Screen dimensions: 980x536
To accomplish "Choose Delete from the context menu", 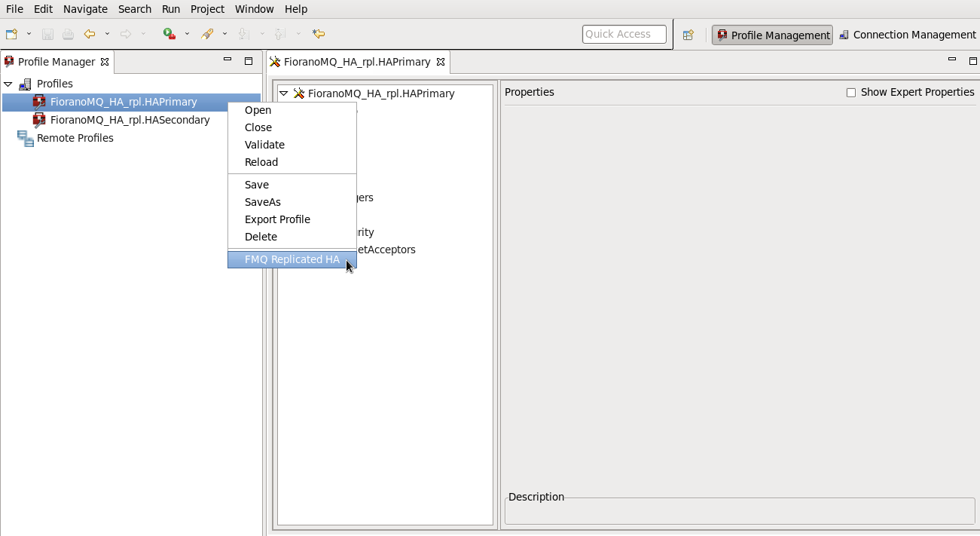I will click(292, 237).
